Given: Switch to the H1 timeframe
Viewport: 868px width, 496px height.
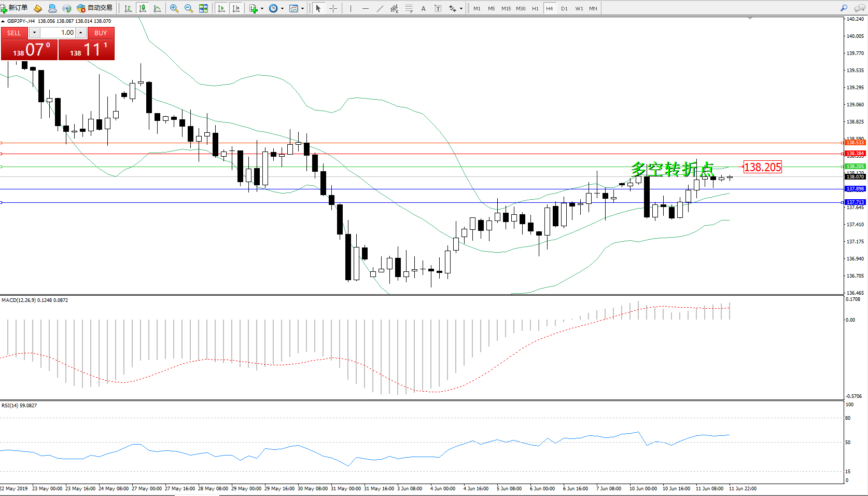Looking at the screenshot, I should click(x=535, y=8).
